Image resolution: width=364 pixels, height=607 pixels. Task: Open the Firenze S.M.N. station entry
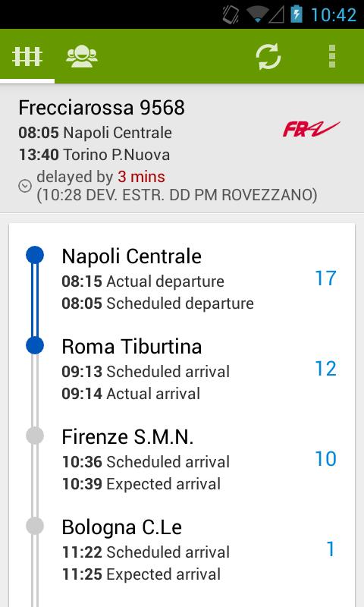[182, 460]
